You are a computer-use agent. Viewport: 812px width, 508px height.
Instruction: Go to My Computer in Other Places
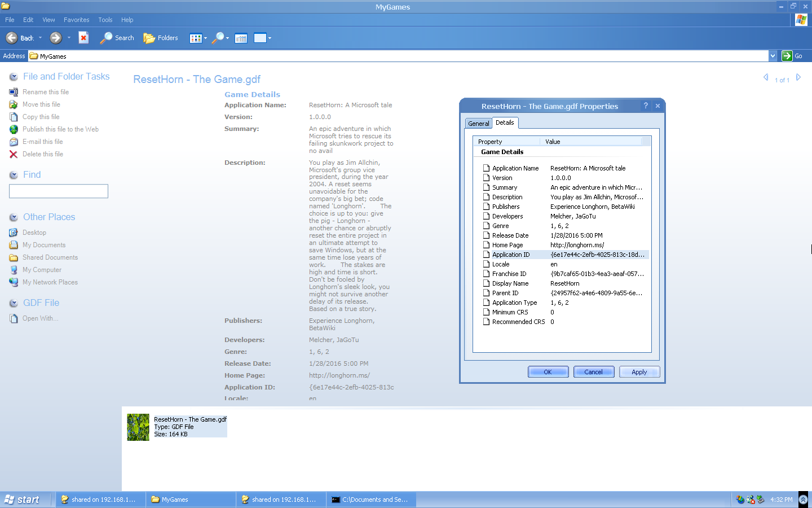[42, 270]
